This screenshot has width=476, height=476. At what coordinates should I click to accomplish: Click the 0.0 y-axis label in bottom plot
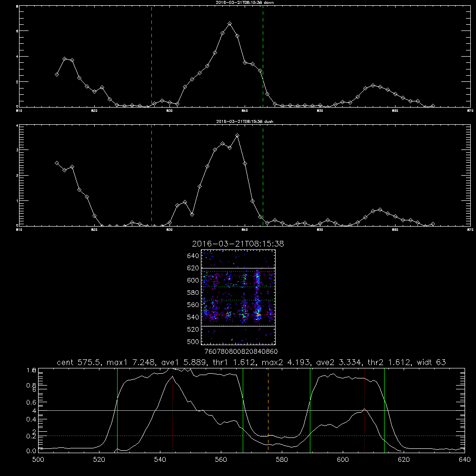(x=31, y=451)
